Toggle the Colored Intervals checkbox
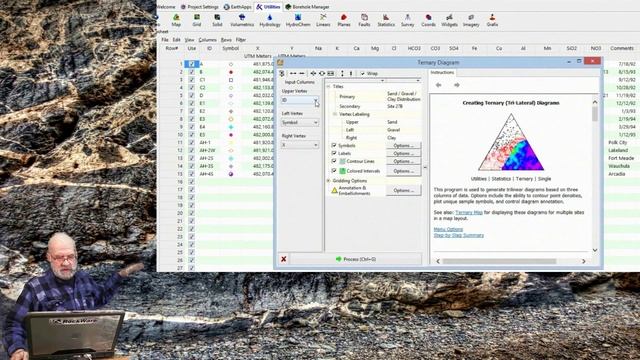Screen dimensions: 640x360 334,171
